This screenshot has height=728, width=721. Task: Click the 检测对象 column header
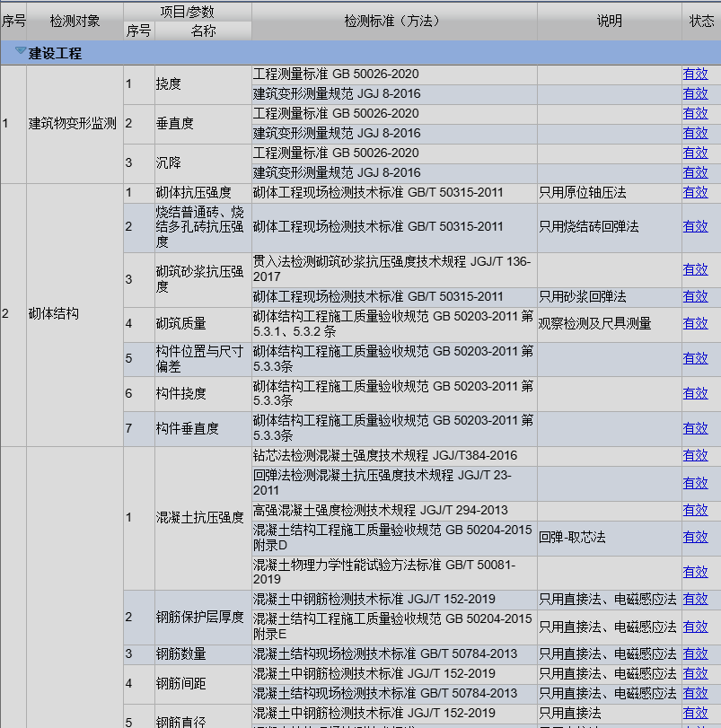75,21
